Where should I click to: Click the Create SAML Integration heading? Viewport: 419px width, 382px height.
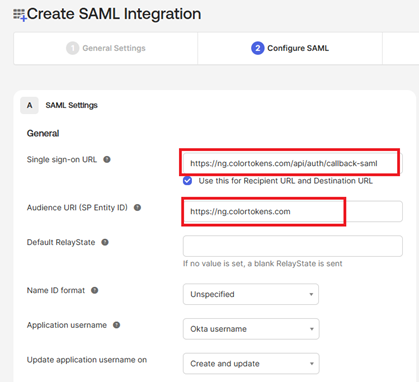114,14
